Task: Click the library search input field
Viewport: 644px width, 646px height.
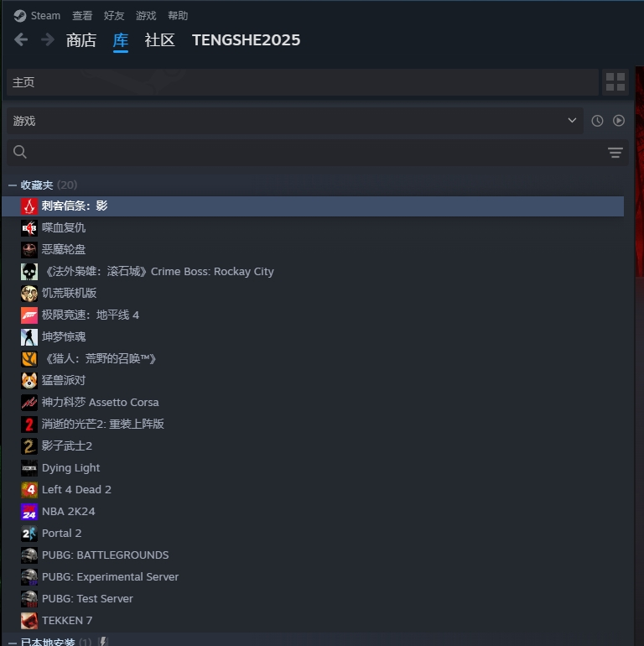Action: click(309, 153)
